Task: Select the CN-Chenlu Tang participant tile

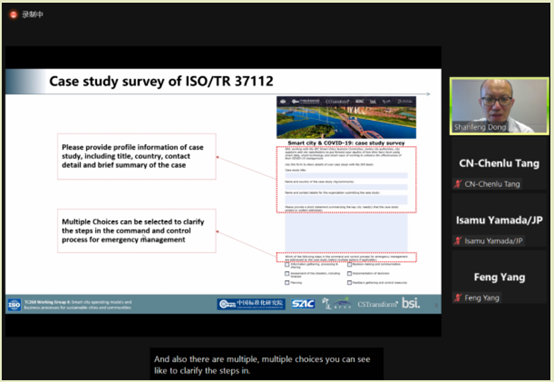Action: click(x=499, y=164)
